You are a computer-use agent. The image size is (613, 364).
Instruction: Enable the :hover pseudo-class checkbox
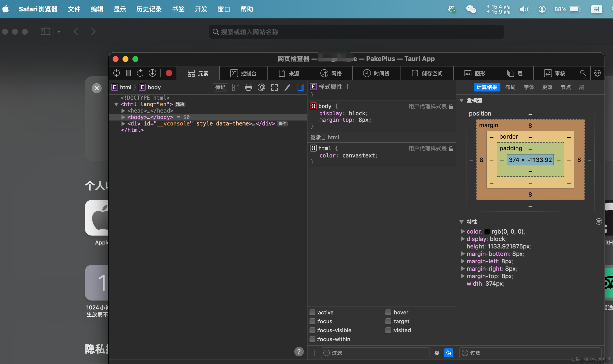click(x=388, y=312)
